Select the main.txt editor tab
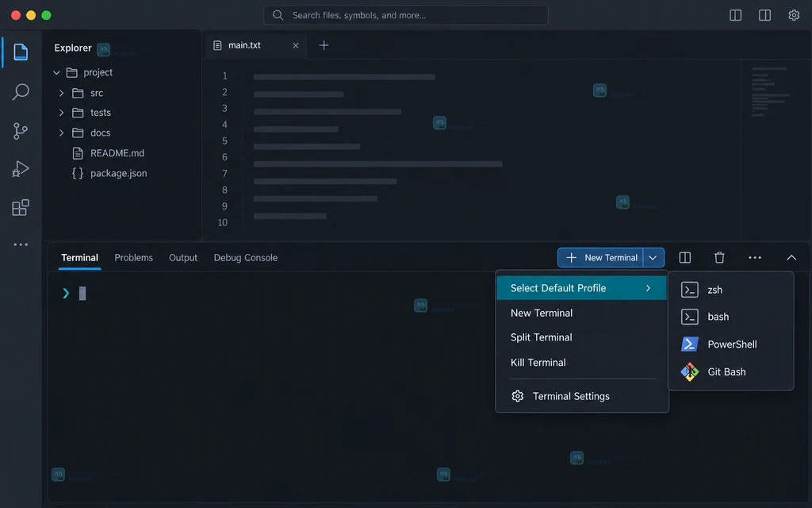The width and height of the screenshot is (812, 508). tap(255, 45)
